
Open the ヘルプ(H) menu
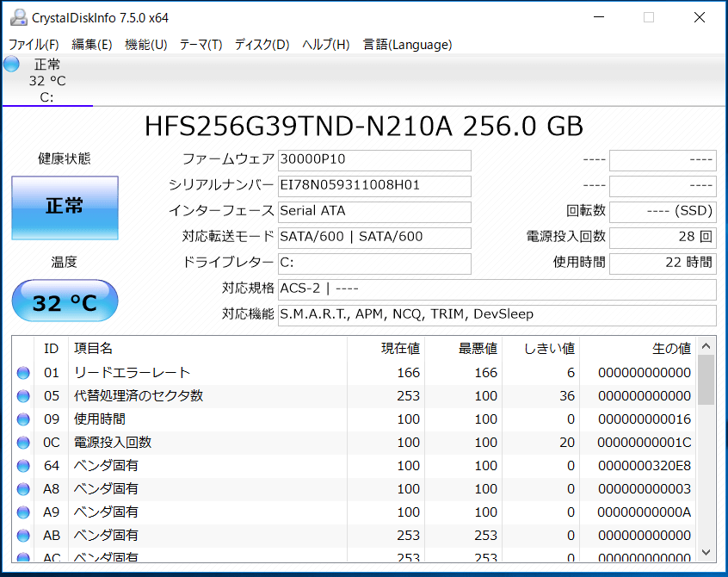tap(326, 45)
